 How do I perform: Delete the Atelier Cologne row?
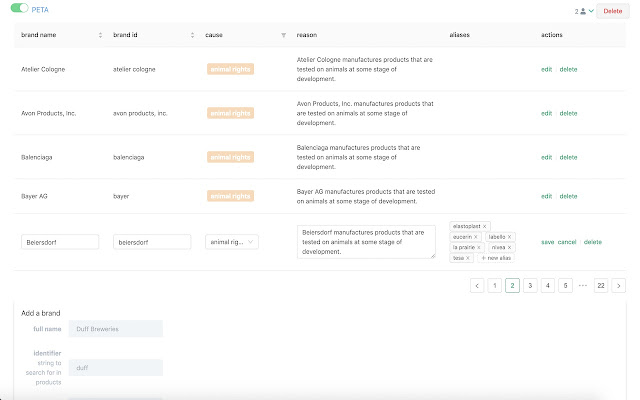[568, 69]
